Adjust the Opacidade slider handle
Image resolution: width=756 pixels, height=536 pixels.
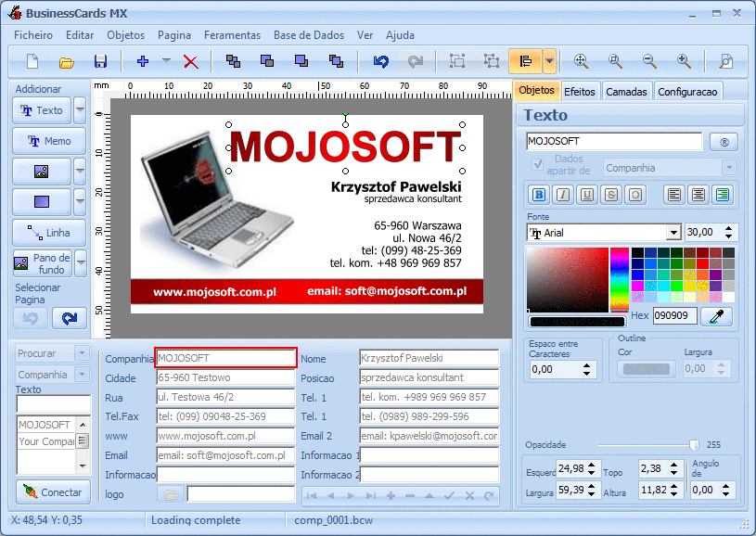[x=693, y=445]
